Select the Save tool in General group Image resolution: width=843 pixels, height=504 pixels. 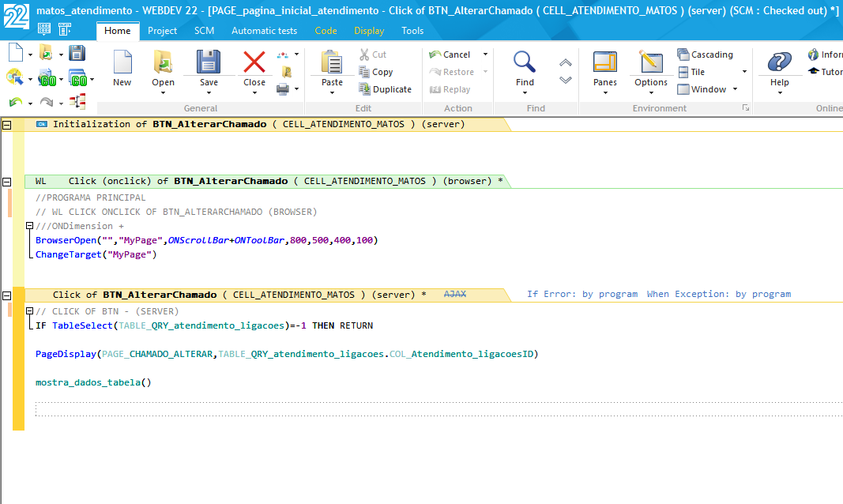tap(207, 70)
